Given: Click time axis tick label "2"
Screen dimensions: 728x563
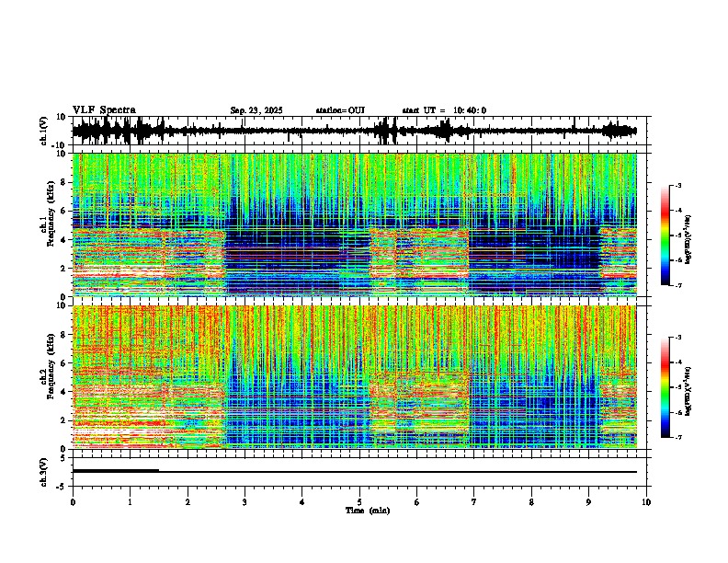Looking at the screenshot, I should (188, 502).
